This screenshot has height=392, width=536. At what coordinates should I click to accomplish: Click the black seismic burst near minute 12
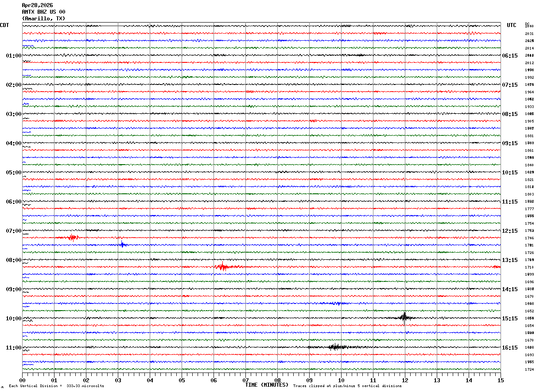click(x=404, y=317)
